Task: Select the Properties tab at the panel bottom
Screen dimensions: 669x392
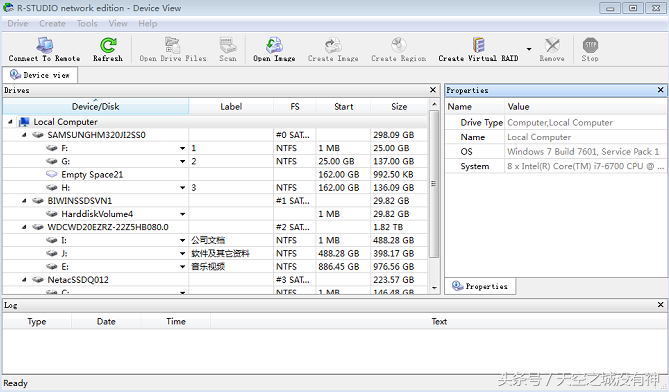Action: [480, 286]
